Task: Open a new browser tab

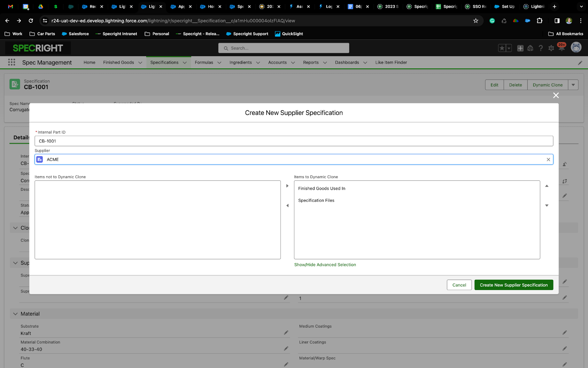Action: click(555, 7)
